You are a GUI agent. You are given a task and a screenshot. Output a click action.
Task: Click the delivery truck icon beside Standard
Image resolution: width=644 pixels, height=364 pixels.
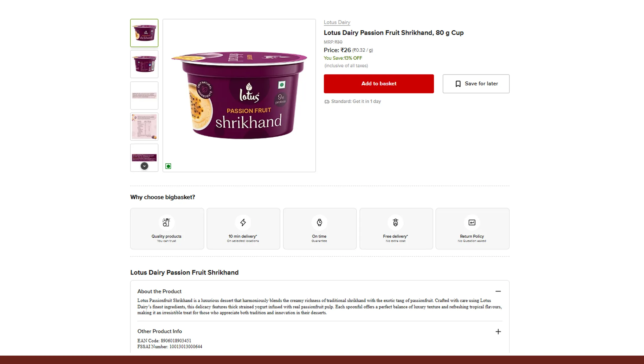point(327,102)
